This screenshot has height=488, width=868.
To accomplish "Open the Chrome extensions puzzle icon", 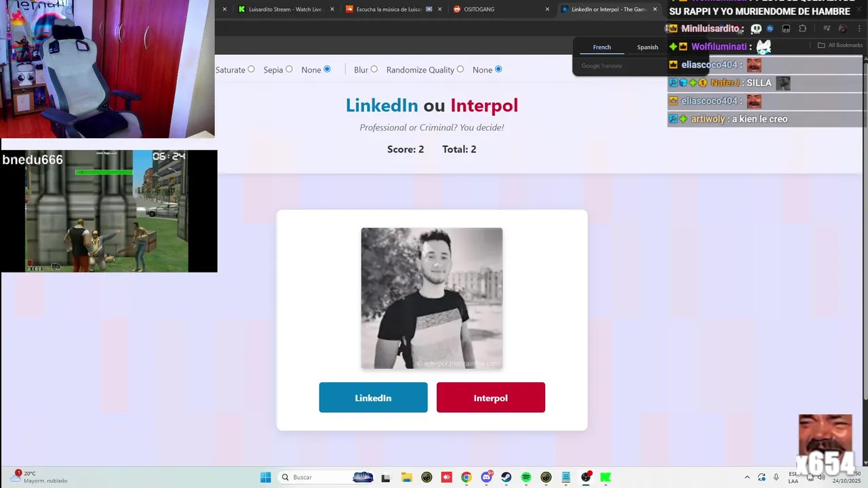I will click(x=803, y=28).
